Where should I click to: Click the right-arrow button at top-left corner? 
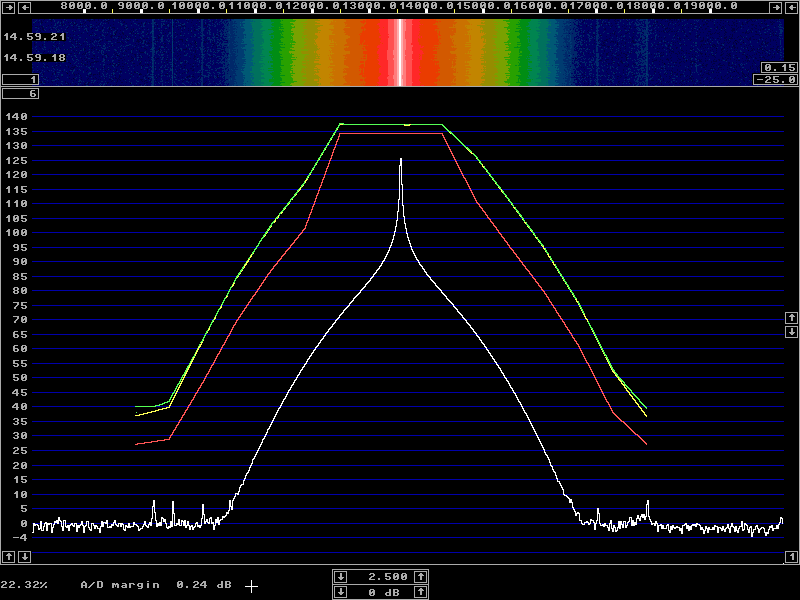(9, 7)
